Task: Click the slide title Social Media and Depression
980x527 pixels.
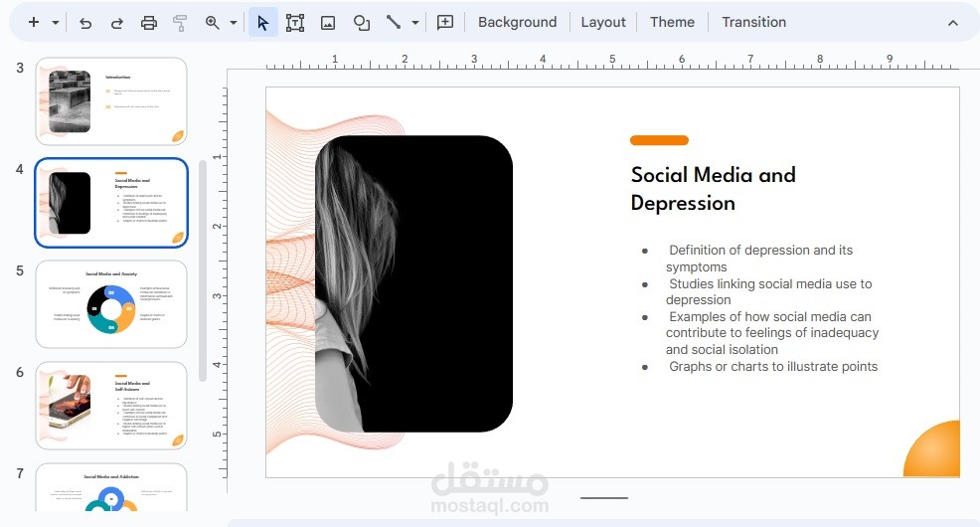Action: tap(713, 188)
